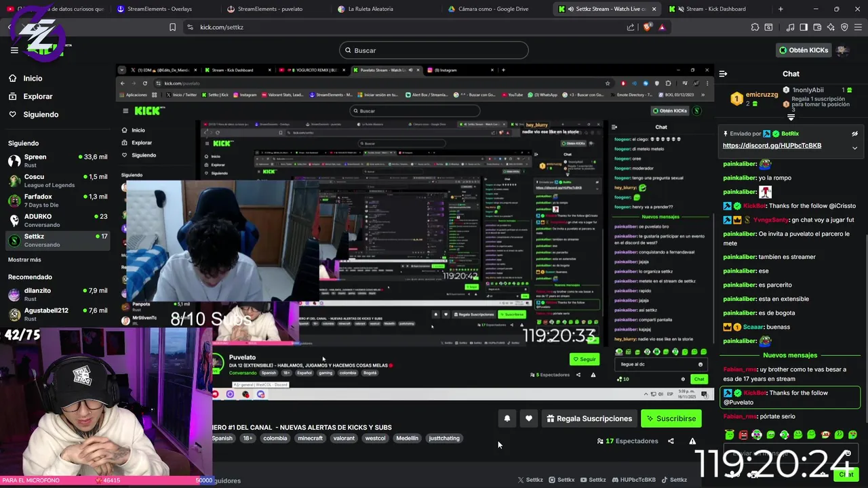This screenshot has width=868, height=488.
Task: Click the green Suscribirse button
Action: (671, 419)
